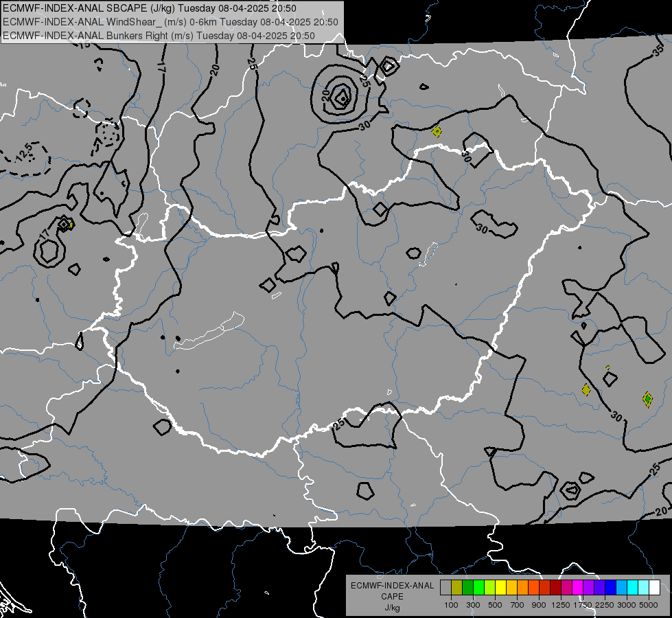This screenshot has height=618, width=672.
Task: Select the olive swatch above the 100 label
Action: click(457, 587)
